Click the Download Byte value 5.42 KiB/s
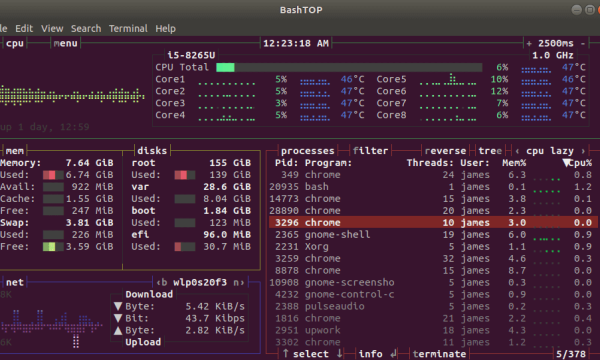Screen dimensions: 600x360 pos(215,306)
